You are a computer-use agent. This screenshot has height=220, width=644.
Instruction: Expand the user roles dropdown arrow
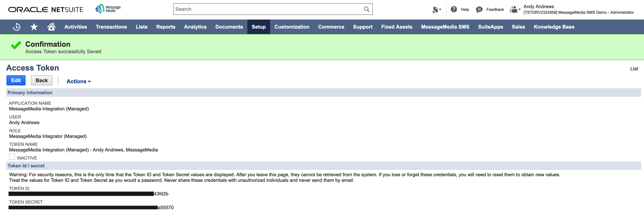(519, 9)
